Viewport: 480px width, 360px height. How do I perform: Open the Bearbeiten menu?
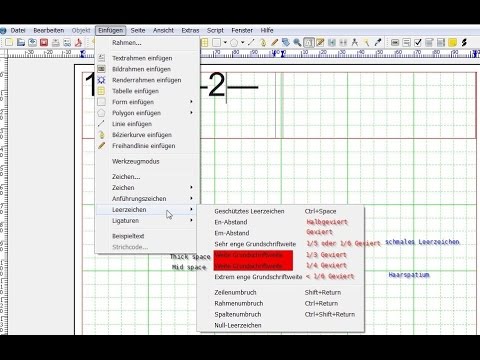49,30
